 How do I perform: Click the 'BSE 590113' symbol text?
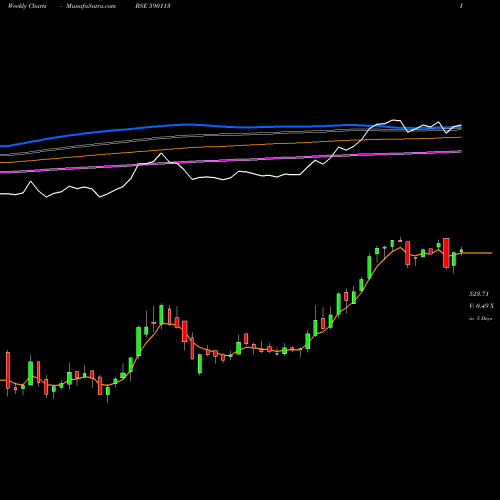[153, 6]
